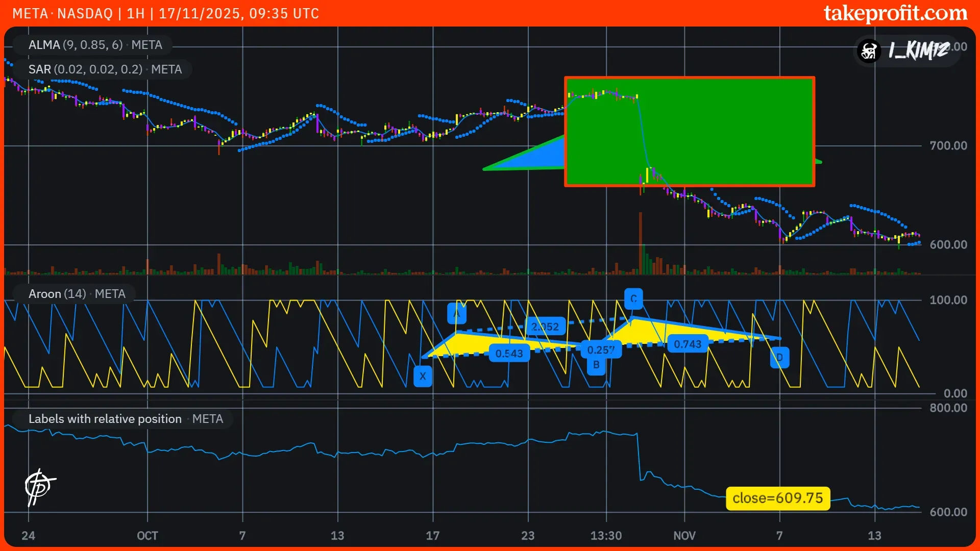Select the 0.543 ratio label
Image resolution: width=980 pixels, height=551 pixels.
[509, 354]
